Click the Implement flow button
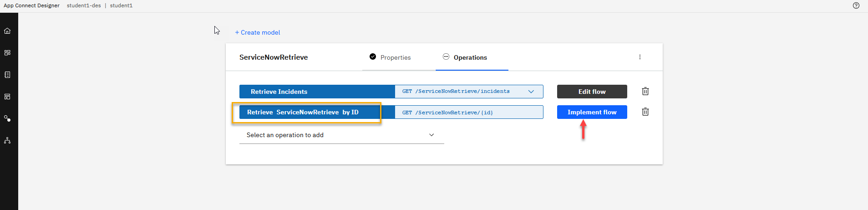The height and width of the screenshot is (210, 868). 592,112
